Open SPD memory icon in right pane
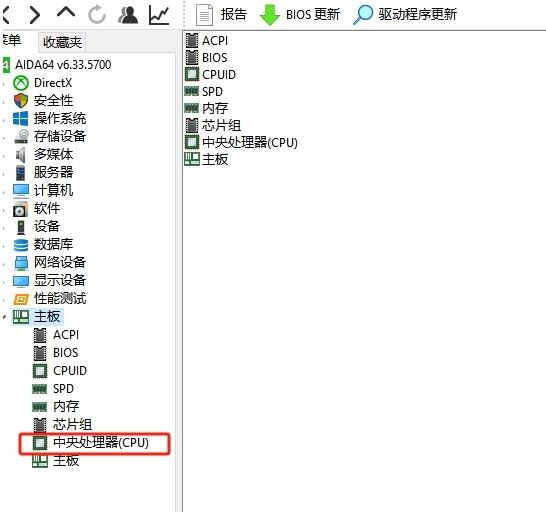The image size is (546, 512). (192, 91)
